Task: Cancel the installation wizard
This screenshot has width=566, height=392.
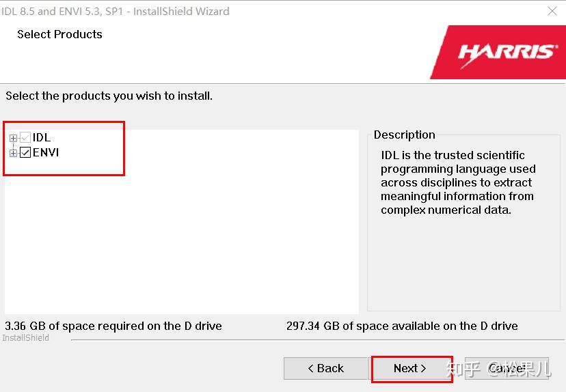Action: [506, 368]
